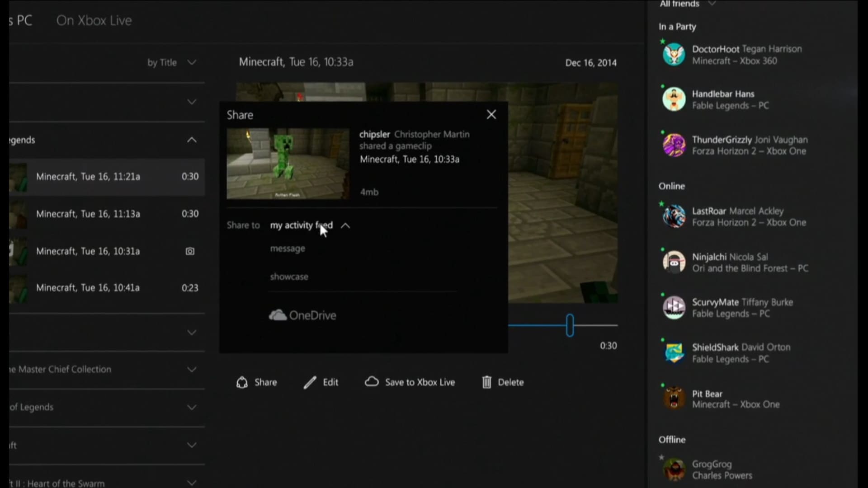Select clip Minecraft, Tue 16, 11:13a
The image size is (868, 488).
(x=107, y=214)
